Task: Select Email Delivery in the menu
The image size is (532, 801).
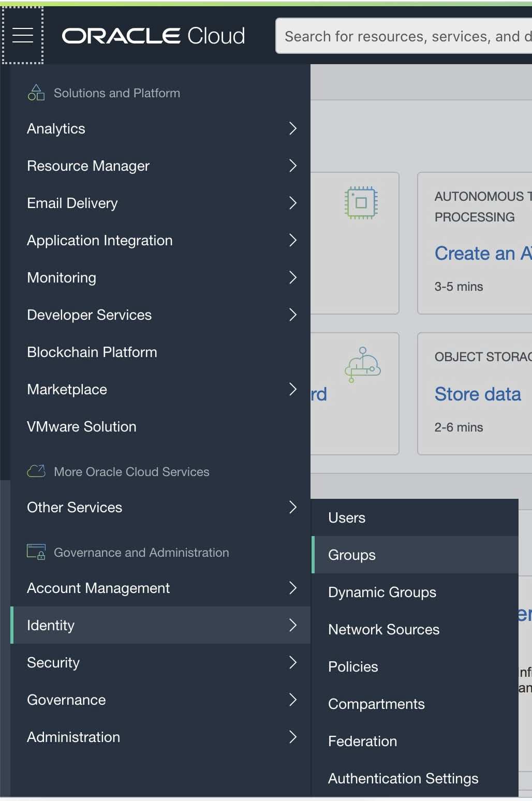Action: (160, 203)
